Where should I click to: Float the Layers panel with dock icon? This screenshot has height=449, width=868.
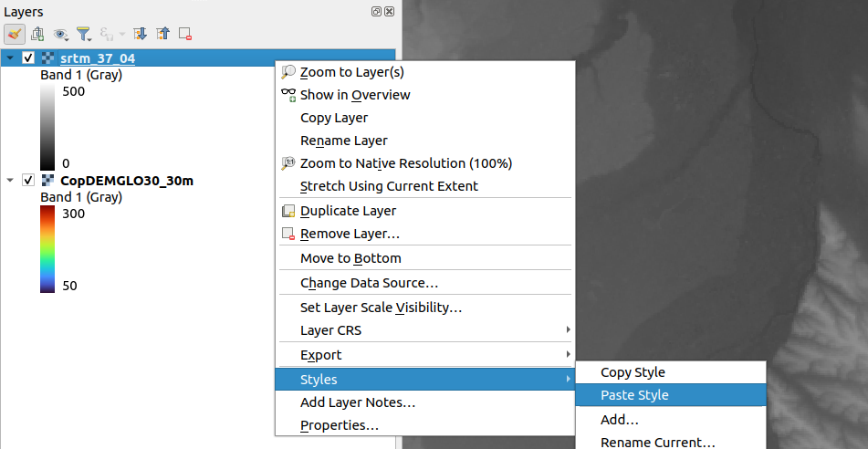[376, 11]
